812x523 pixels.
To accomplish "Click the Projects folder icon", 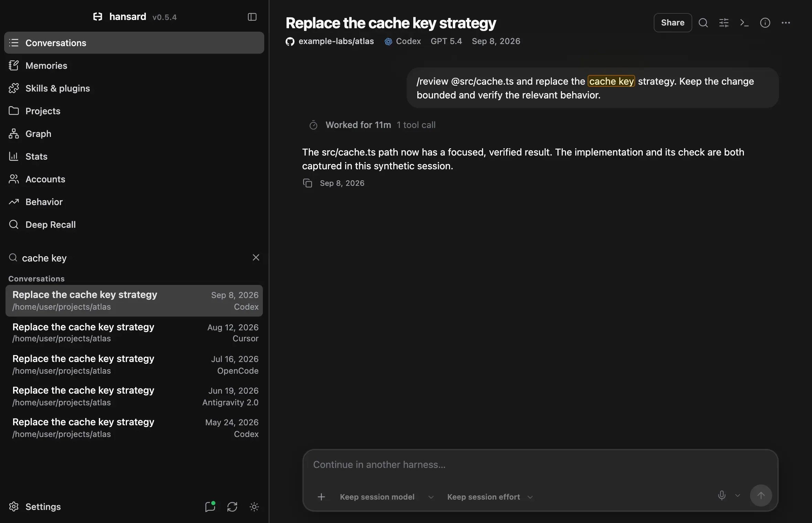I will pos(14,111).
